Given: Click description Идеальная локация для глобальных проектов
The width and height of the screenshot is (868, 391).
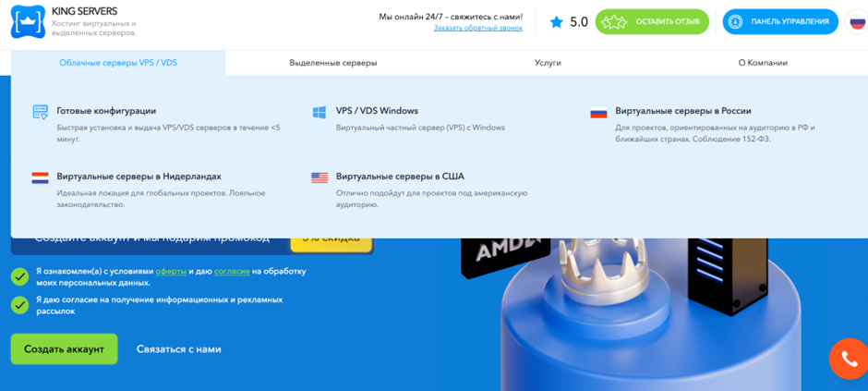Looking at the screenshot, I should point(161,198).
